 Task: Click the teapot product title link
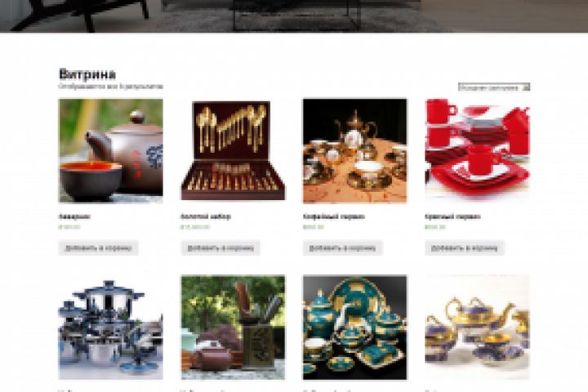tap(74, 216)
